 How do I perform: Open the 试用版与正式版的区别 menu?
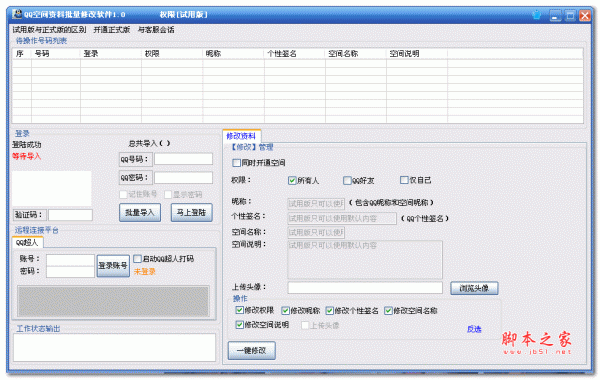49,29
